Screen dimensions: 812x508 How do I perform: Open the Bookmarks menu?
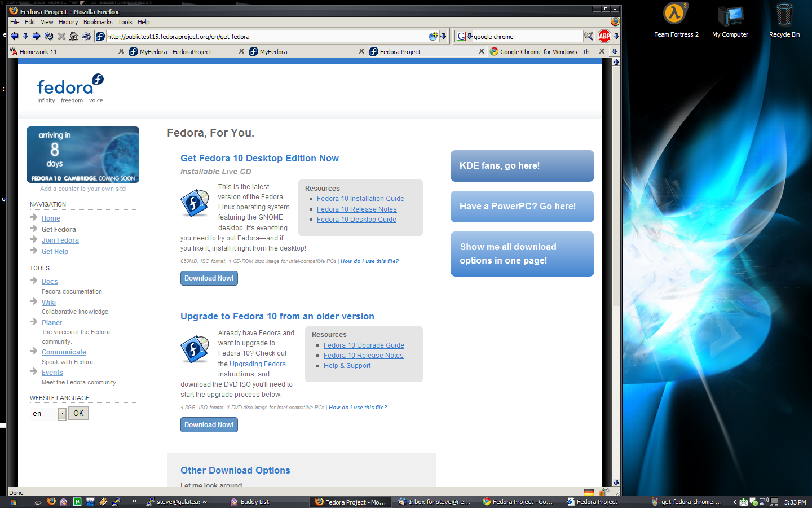(98, 22)
